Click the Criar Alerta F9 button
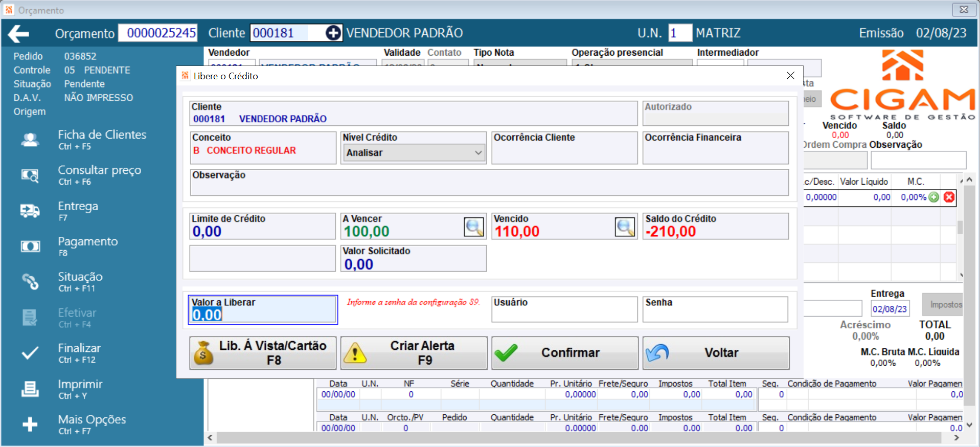Image resolution: width=980 pixels, height=447 pixels. click(x=414, y=353)
